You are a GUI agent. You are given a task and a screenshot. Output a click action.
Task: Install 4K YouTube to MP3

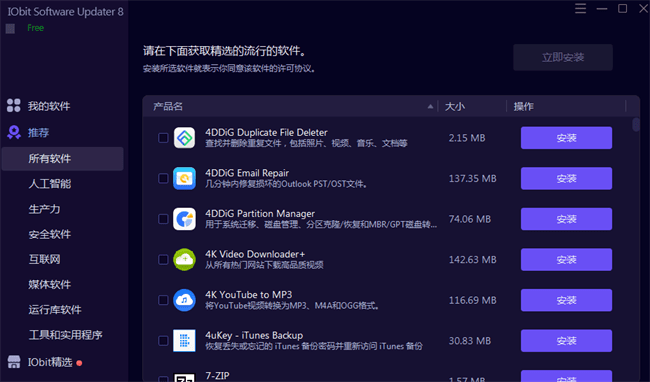(x=566, y=300)
